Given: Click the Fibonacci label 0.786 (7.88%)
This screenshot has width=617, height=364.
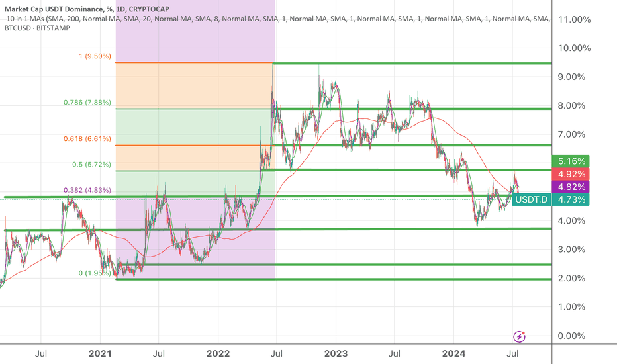Looking at the screenshot, I should [x=87, y=103].
